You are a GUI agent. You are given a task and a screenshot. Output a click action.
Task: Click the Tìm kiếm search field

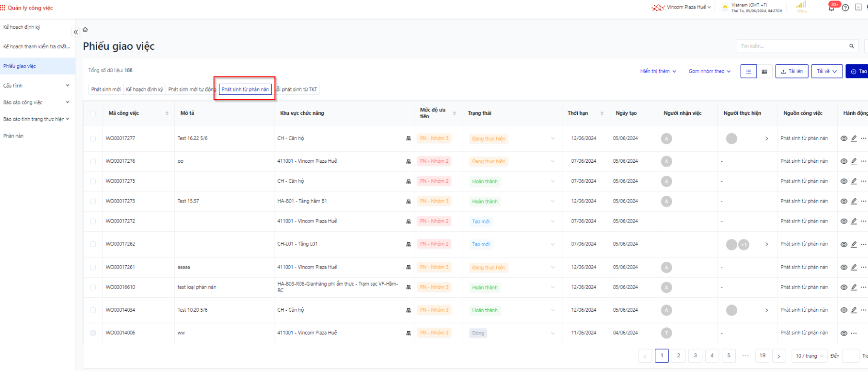(x=793, y=46)
